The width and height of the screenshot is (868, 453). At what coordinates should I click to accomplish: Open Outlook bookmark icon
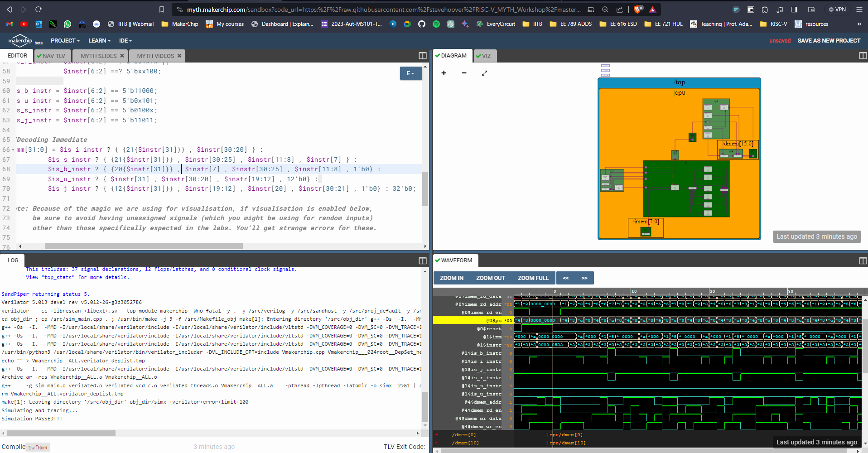[x=39, y=24]
